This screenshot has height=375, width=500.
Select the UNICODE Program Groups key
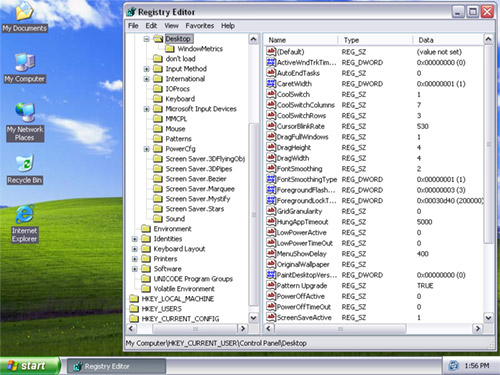193,279
